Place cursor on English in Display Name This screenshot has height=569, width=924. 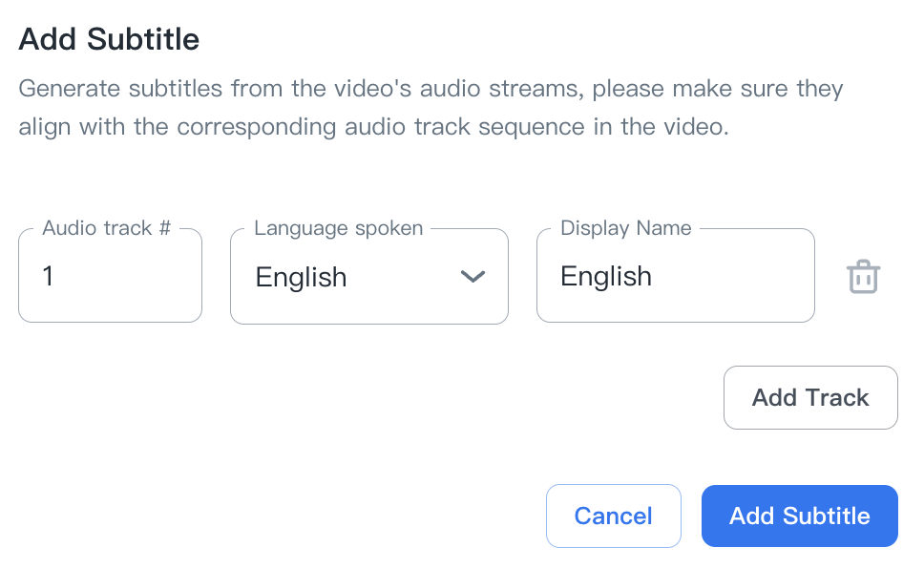coord(606,277)
